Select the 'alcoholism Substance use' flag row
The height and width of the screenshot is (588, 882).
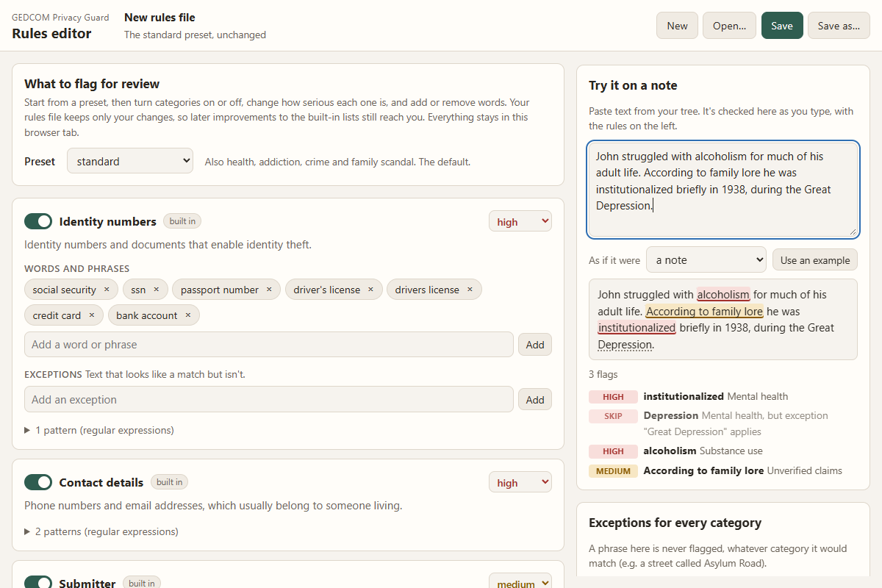723,451
